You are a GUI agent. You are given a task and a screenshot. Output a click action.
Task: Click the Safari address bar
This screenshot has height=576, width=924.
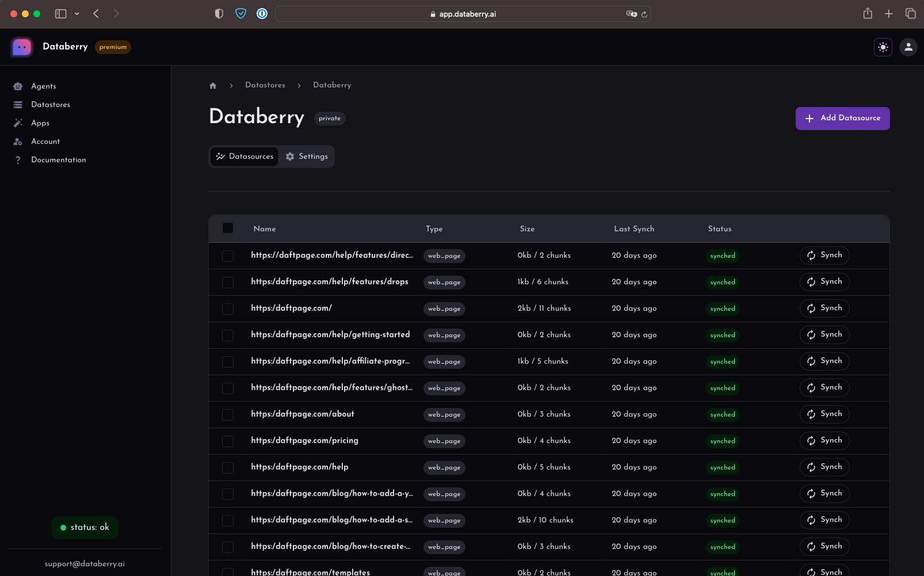pyautogui.click(x=463, y=14)
